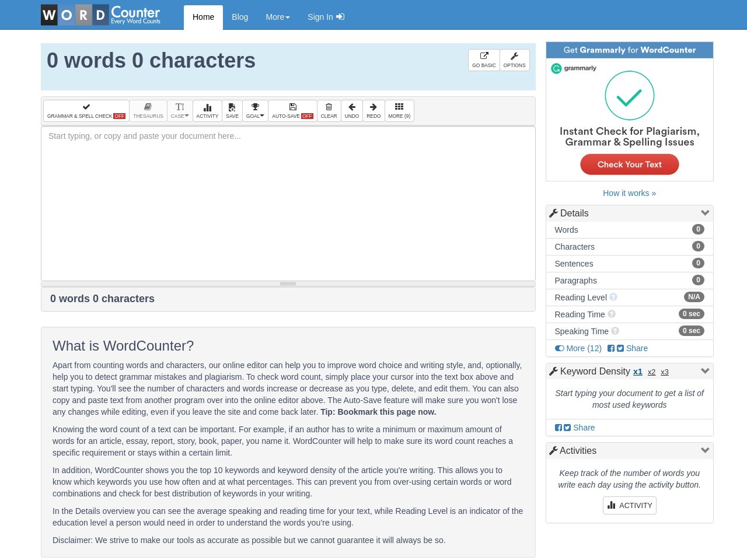
Task: Open the Home tab
Action: click(203, 17)
